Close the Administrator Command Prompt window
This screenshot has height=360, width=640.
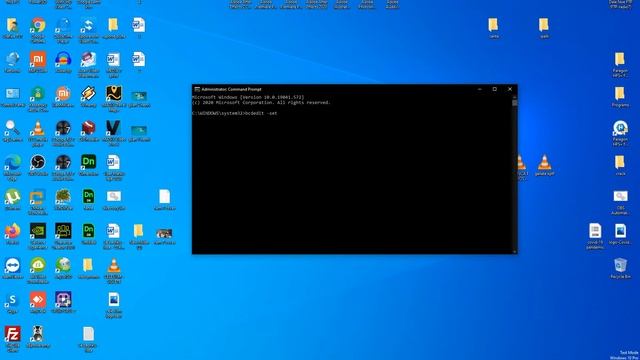click(x=510, y=89)
